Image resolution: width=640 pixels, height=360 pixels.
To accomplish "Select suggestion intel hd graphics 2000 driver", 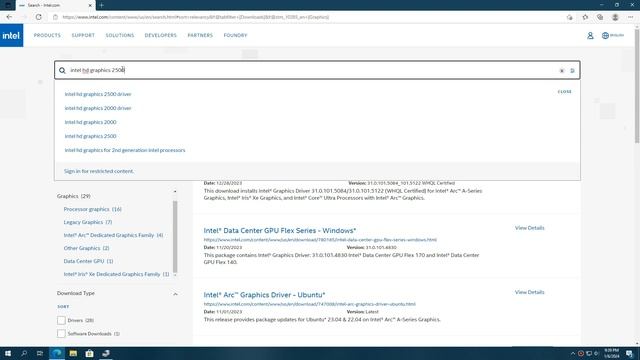I will pos(98,108).
